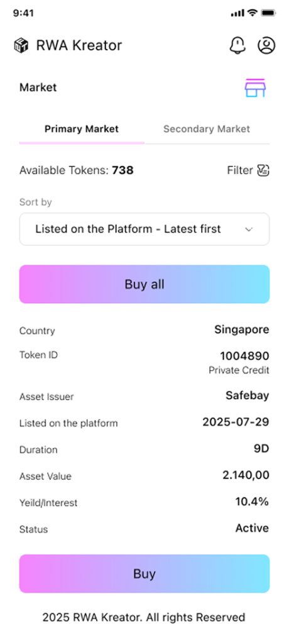Tap the RWA Kreator title text
Screen dimensions: 289x644
point(79,45)
